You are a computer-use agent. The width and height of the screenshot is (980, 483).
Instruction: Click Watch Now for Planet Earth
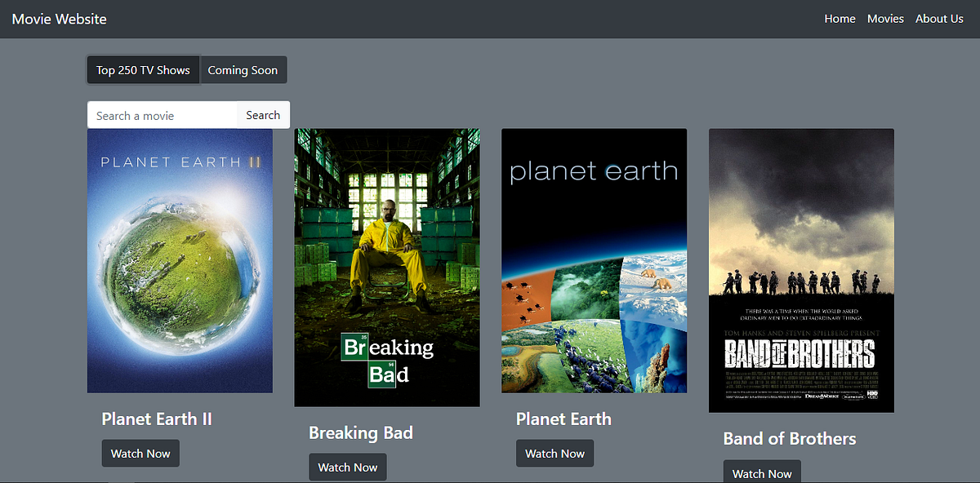coord(555,453)
